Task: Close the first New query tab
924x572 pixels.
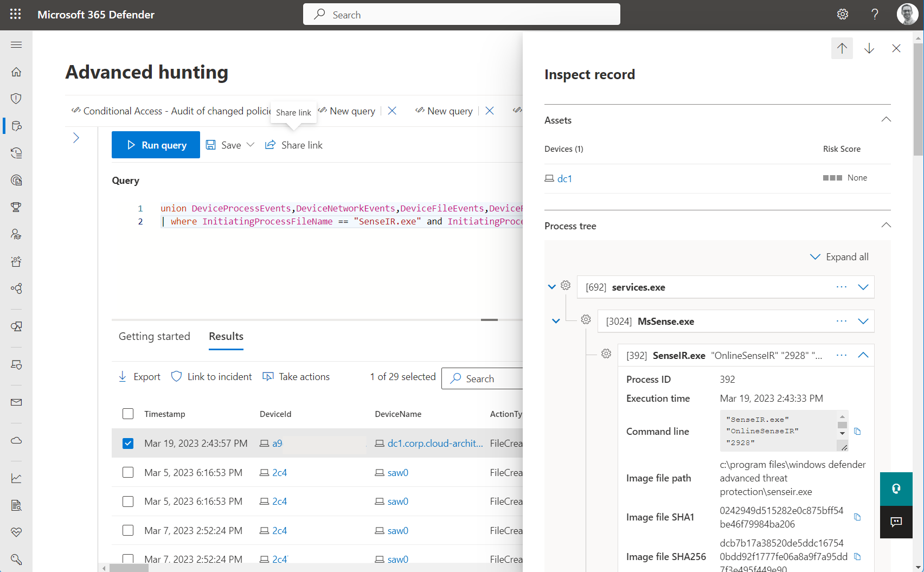Action: [x=392, y=111]
